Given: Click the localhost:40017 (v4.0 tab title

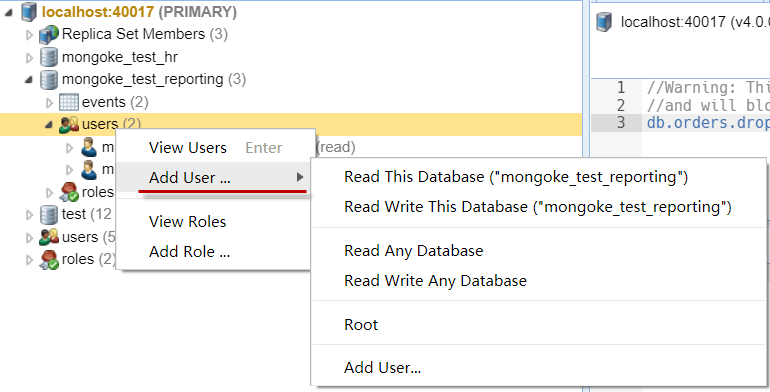Looking at the screenshot, I should [695, 22].
